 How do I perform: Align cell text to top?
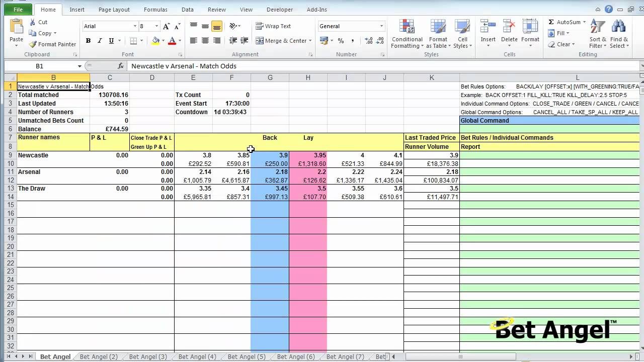tap(193, 26)
